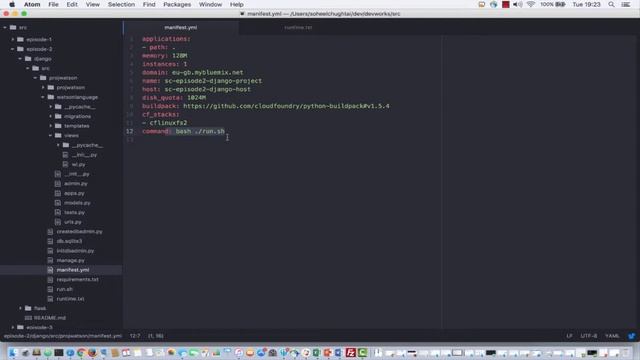Open Spotlight search in menu bar

click(611, 4)
